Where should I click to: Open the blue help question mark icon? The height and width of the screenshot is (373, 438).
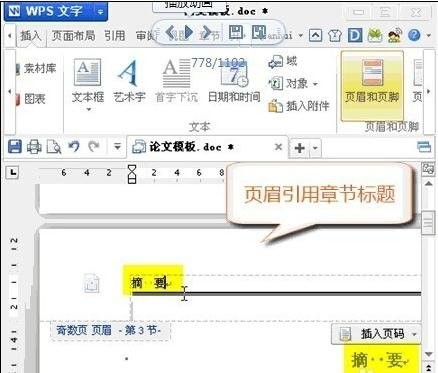414,35
